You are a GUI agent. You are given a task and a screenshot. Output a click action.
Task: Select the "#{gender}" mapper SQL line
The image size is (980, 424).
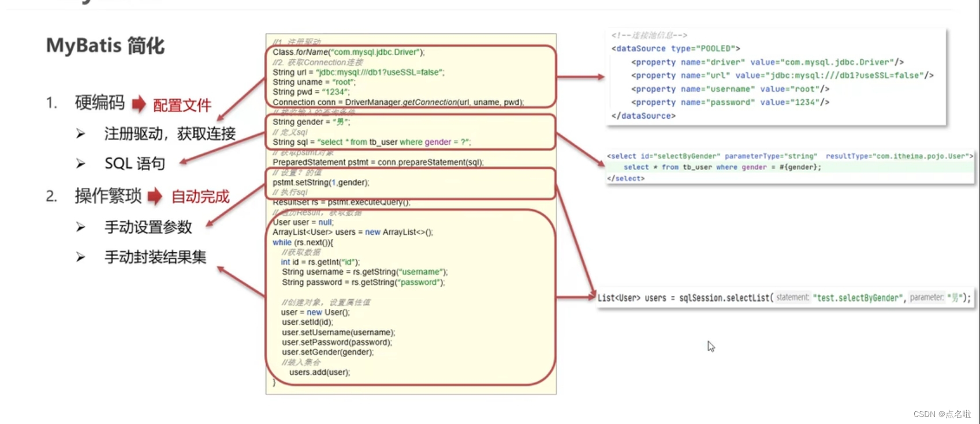coord(722,167)
